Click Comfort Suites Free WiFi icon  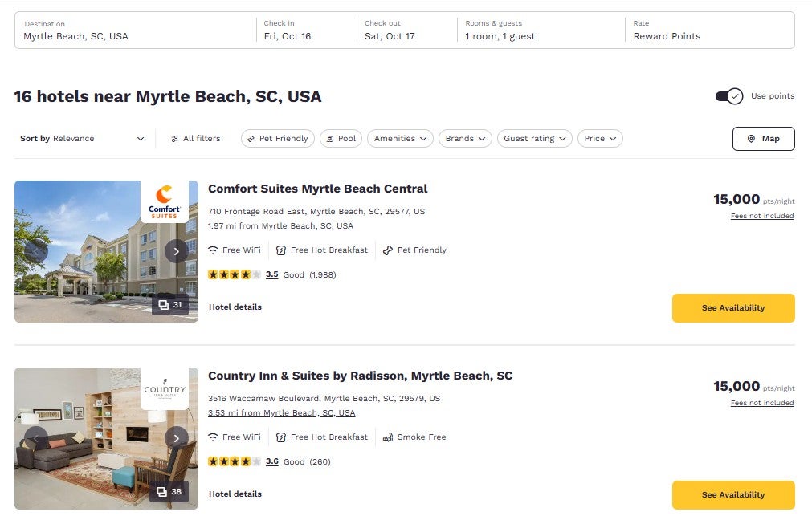pyautogui.click(x=213, y=250)
